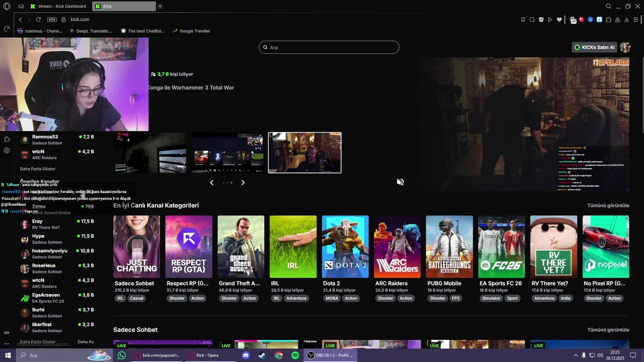
Task: Open Discord from the taskbar
Action: (246, 355)
